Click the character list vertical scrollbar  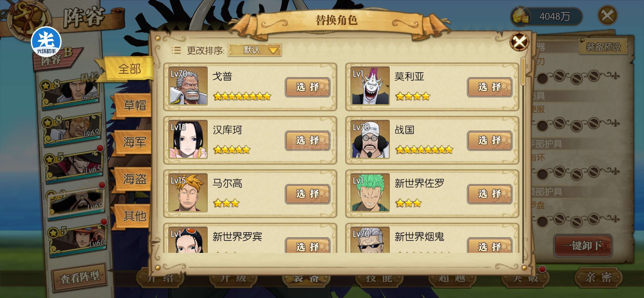tap(523, 160)
